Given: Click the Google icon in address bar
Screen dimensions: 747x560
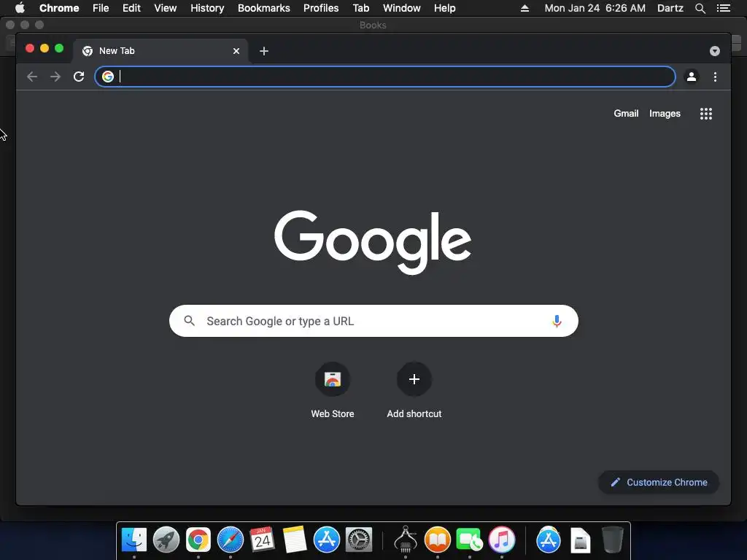Looking at the screenshot, I should point(108,77).
